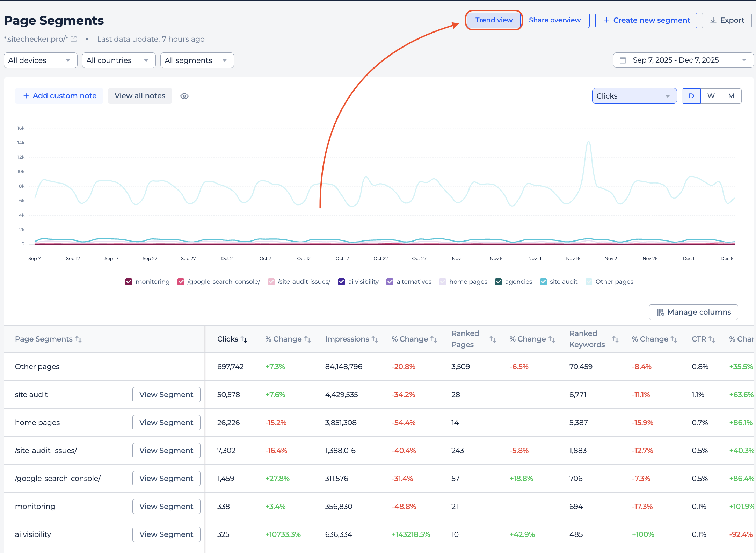Click external link icon next to sitechecker.pro
The height and width of the screenshot is (553, 756).
[x=74, y=39]
